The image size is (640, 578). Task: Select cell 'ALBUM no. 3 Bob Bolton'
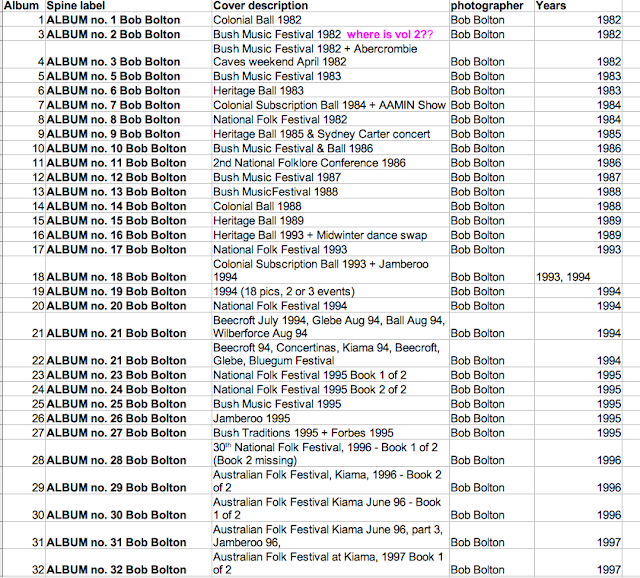(128, 55)
